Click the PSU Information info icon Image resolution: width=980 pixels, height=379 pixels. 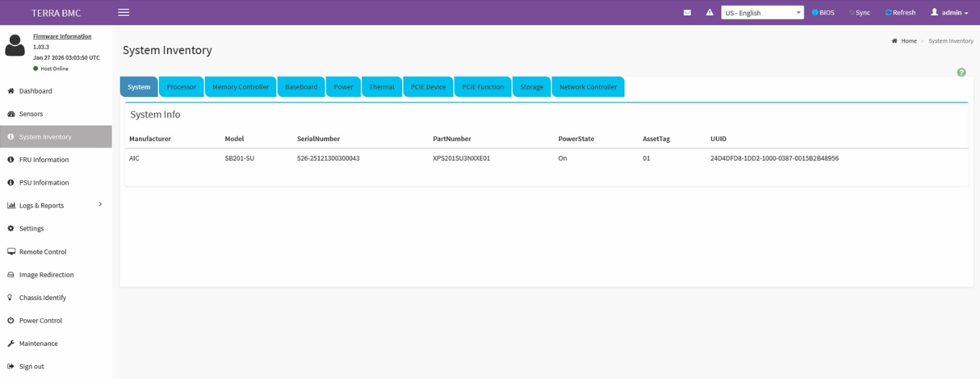[11, 183]
